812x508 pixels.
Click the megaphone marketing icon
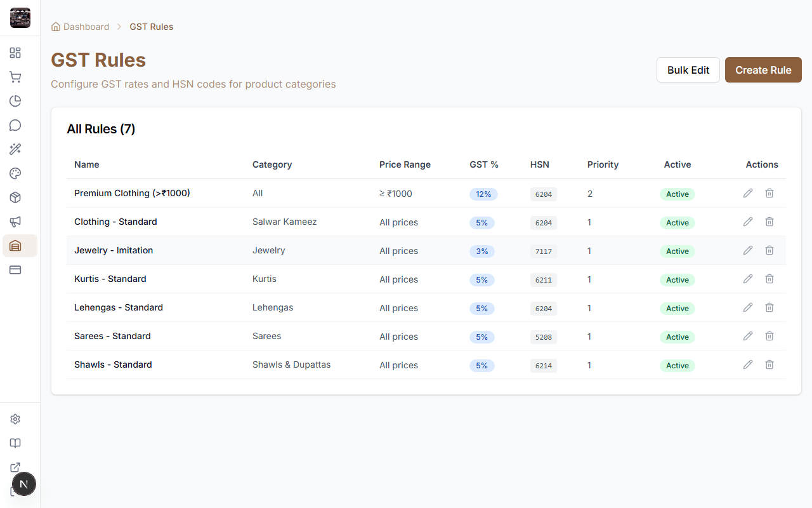point(15,222)
